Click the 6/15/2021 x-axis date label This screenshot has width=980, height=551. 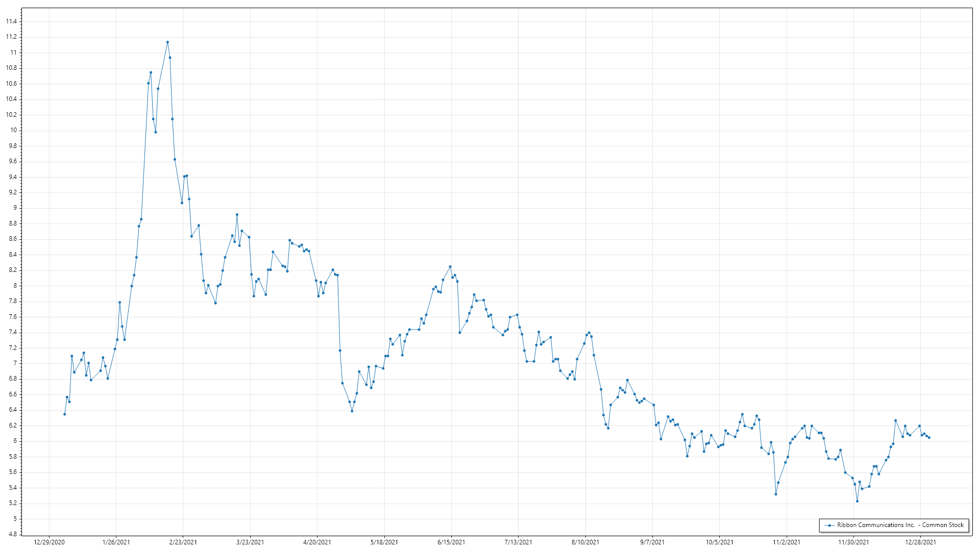pyautogui.click(x=451, y=542)
